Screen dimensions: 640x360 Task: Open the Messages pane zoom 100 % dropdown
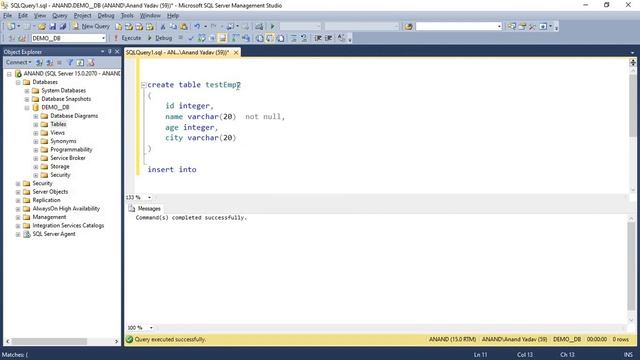pyautogui.click(x=151, y=328)
